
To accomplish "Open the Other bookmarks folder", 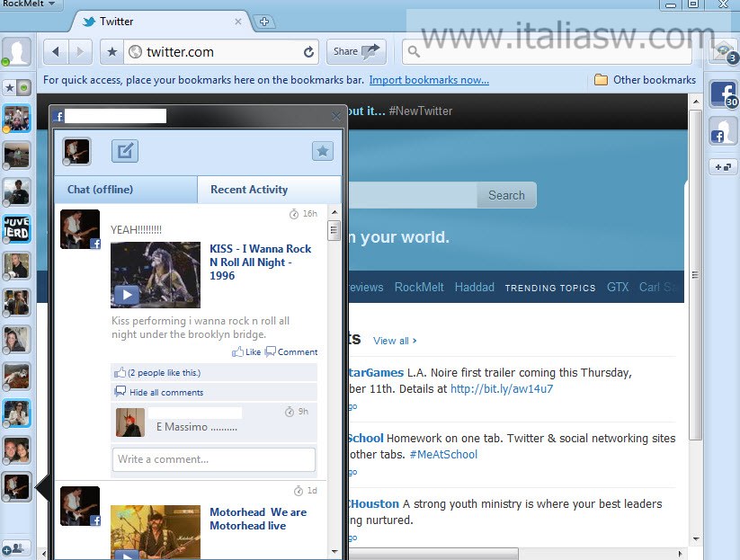I will (645, 80).
